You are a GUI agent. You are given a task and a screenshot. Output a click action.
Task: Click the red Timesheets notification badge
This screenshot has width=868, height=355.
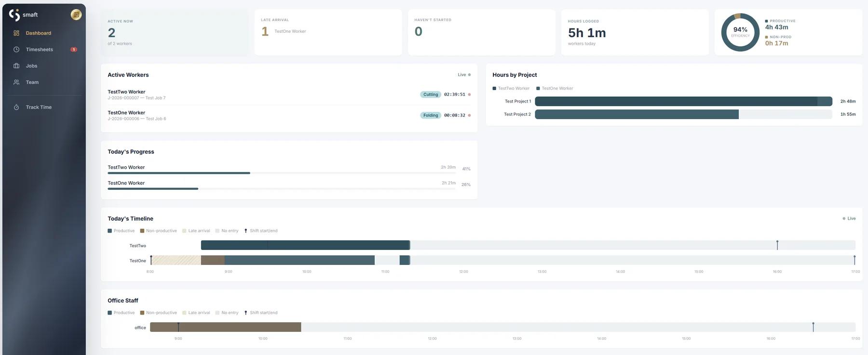pos(74,50)
